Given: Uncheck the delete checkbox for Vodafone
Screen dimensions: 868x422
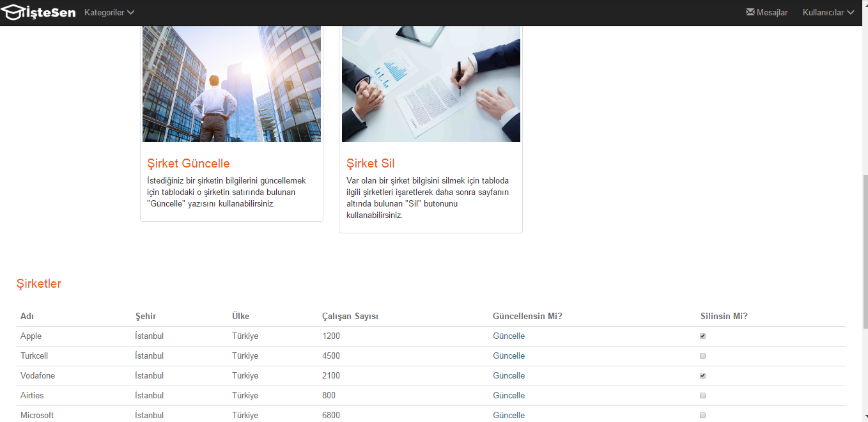Looking at the screenshot, I should point(702,376).
